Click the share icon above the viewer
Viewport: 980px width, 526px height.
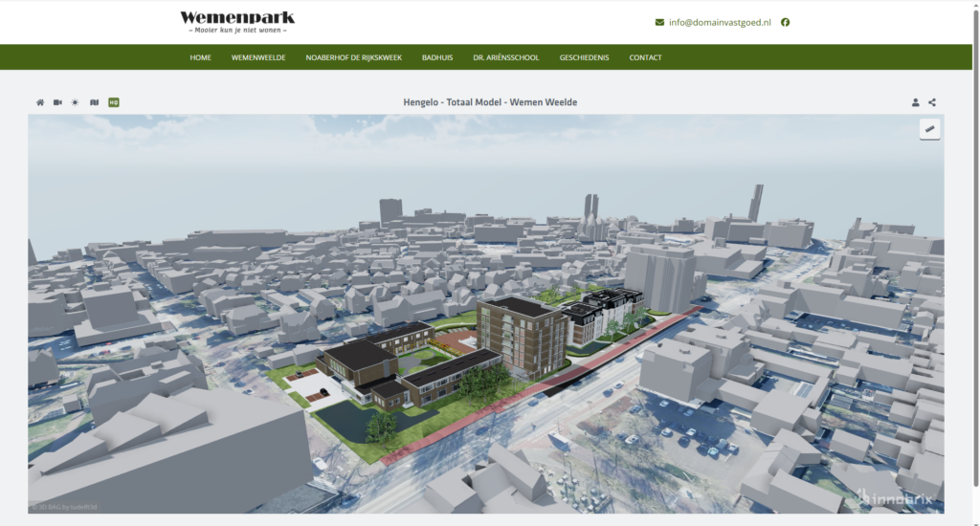pos(932,102)
